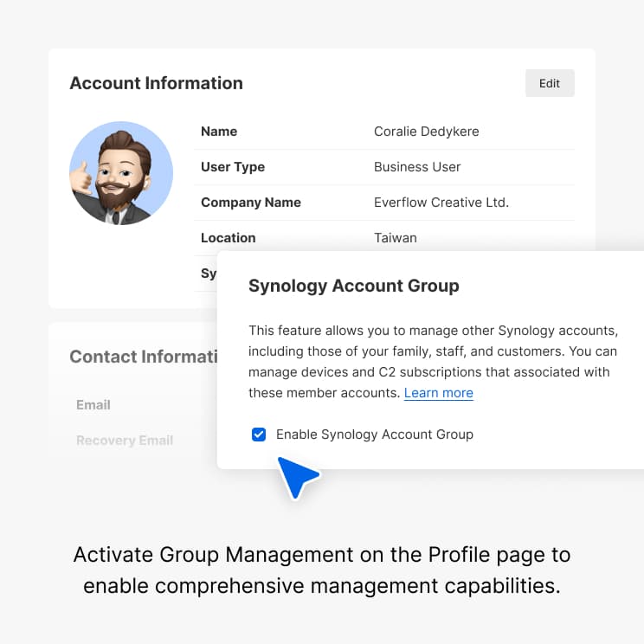Click the Enable Synology Account Group label text
644x644 pixels.
(x=375, y=435)
